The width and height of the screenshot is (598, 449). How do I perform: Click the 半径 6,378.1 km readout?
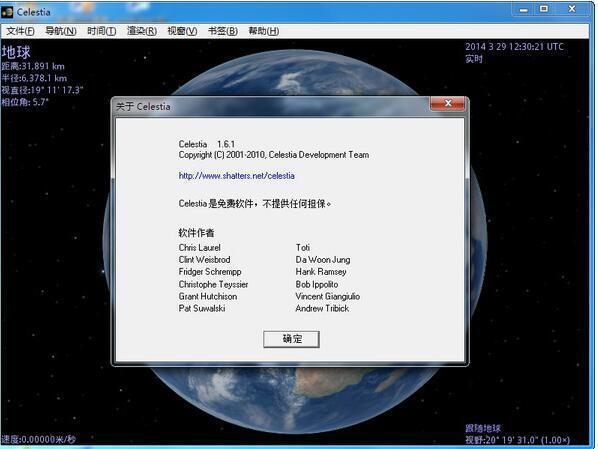click(34, 78)
